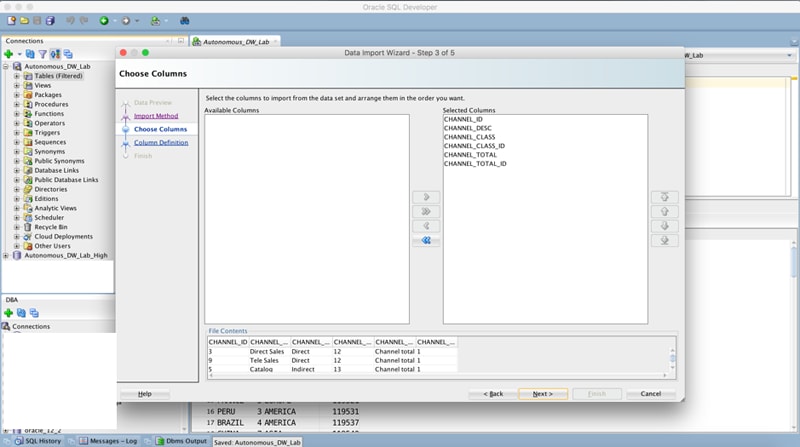Screen dimensions: 800x447
Task: Go to Column Definition wizard step
Action: [x=161, y=142]
